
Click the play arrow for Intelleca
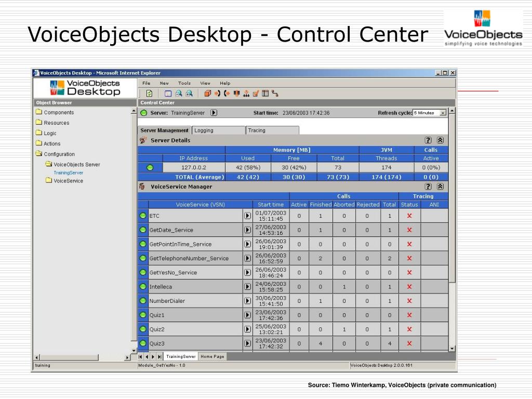tap(248, 287)
